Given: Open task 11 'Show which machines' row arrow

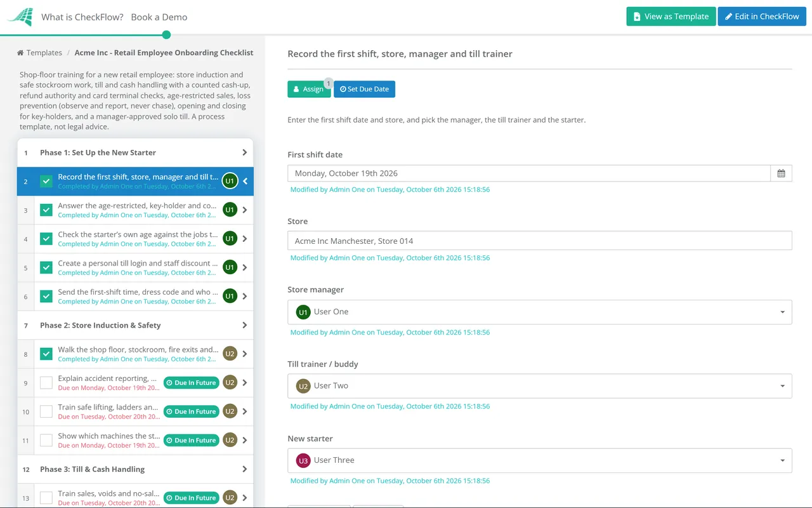Looking at the screenshot, I should pos(245,440).
